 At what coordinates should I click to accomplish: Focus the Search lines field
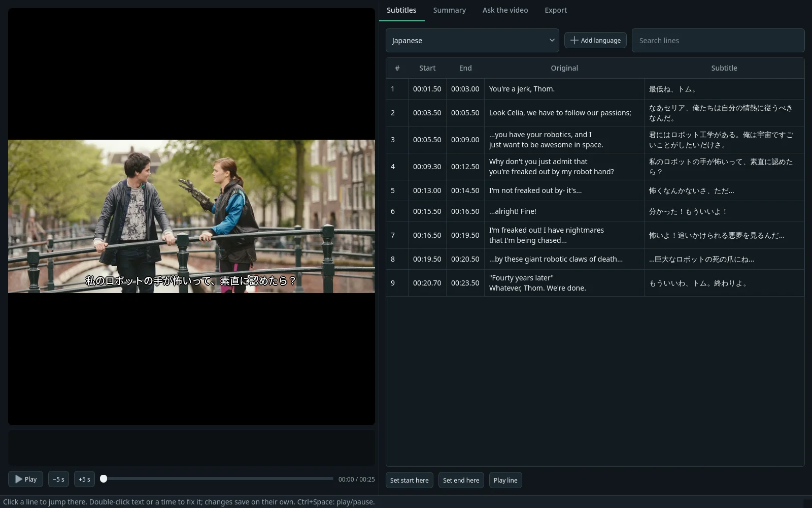718,40
